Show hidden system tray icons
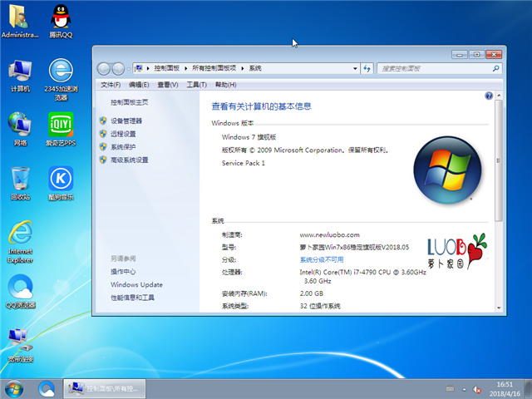Viewport: 532px width, 399px height. [464, 389]
